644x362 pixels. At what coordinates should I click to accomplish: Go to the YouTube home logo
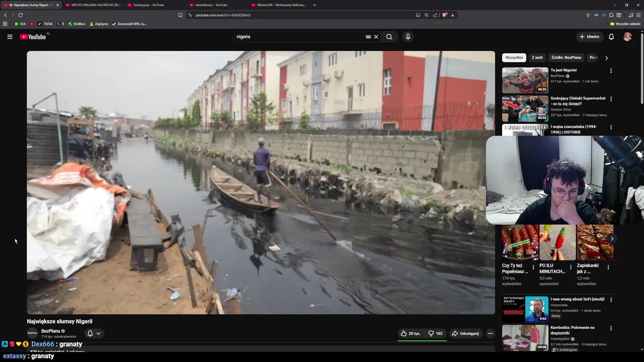click(33, 37)
